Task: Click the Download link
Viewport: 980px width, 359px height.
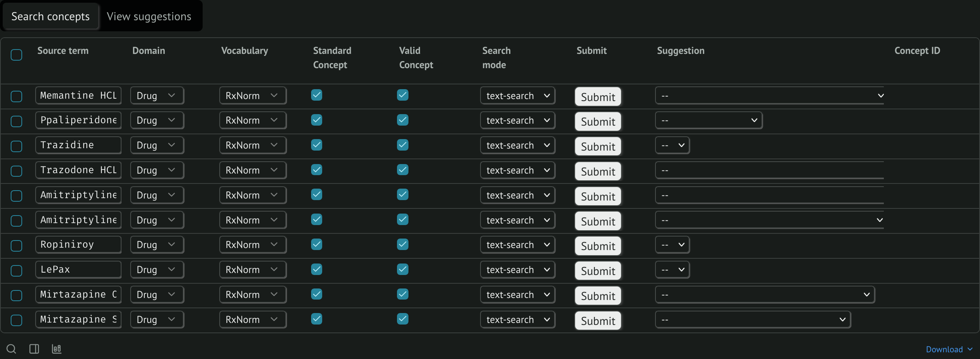Action: [x=946, y=349]
